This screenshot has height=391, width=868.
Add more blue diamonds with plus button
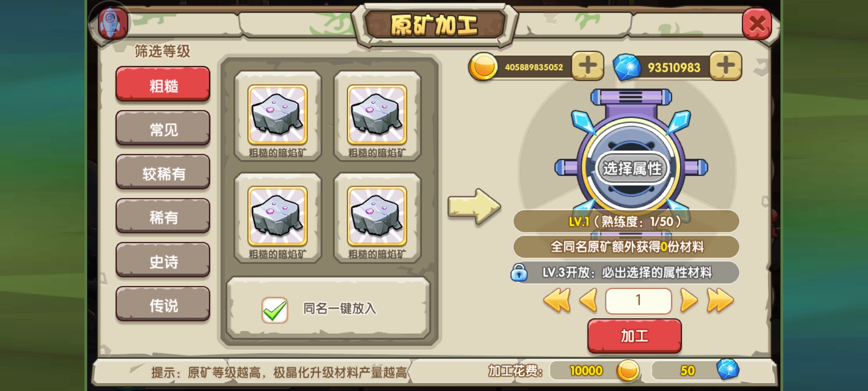coord(726,66)
